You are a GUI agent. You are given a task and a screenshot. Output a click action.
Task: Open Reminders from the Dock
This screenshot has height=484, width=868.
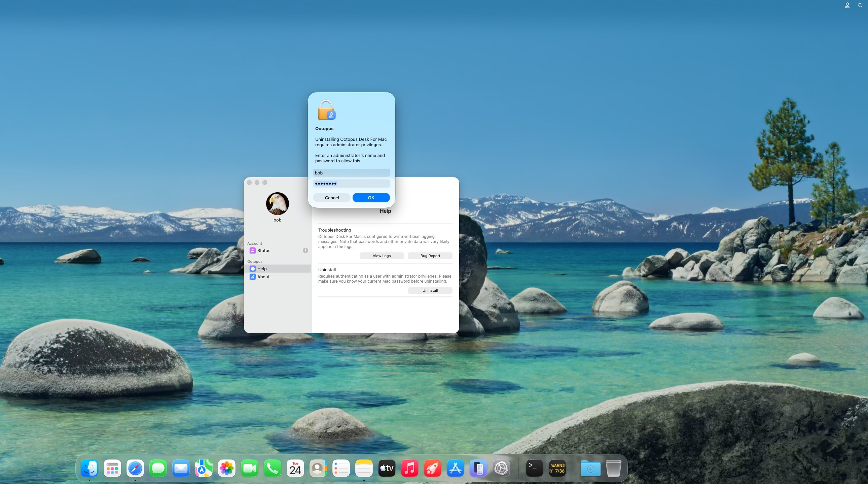click(x=341, y=468)
